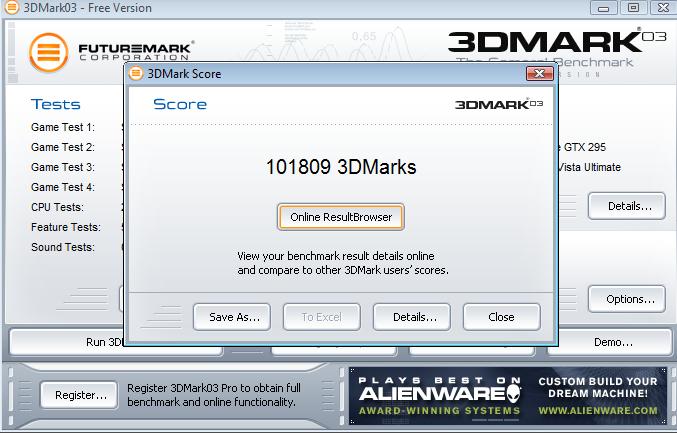Click Register 3DMark03 Pro description text
Viewport: 677px width, 433px height.
[214, 395]
